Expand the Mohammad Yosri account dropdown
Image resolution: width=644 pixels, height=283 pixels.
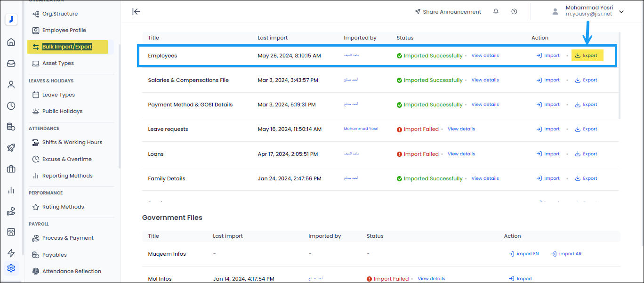pos(621,12)
